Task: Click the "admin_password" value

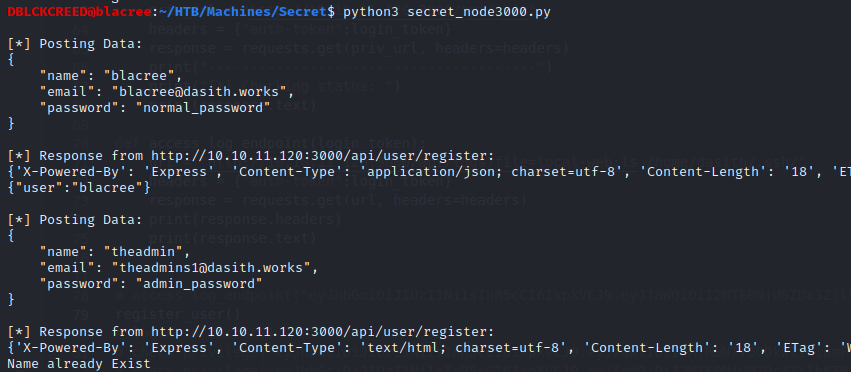Action: [x=199, y=283]
